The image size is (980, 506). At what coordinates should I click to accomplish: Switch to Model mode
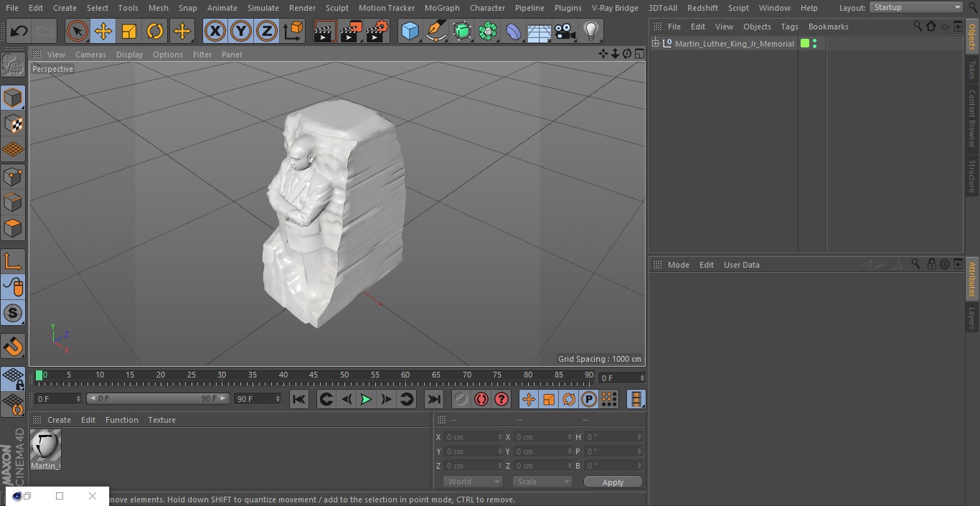pos(13,98)
